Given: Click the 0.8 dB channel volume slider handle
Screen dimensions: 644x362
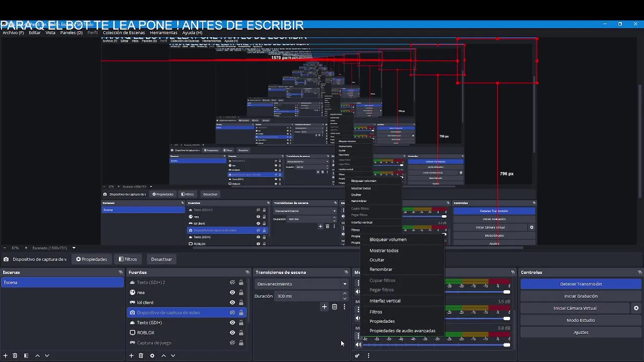Looking at the screenshot, I should tap(507, 345).
